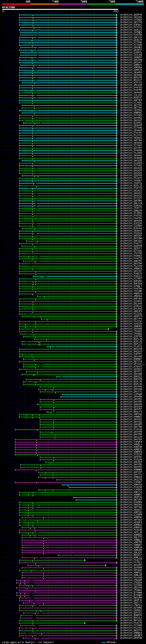Screen dimensions: 146x644
Task: Open the UniRef100_Q40948 hit link
Action: click(x=131, y=329)
